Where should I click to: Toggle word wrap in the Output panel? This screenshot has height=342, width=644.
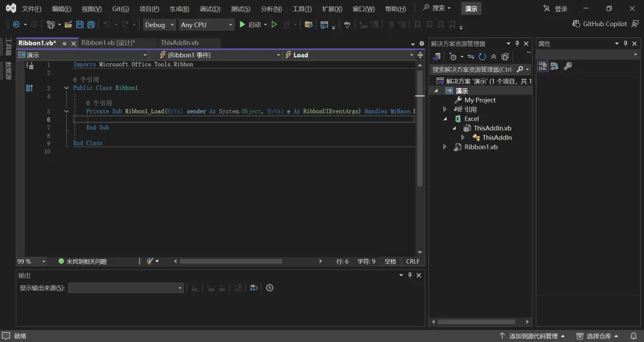coord(254,288)
